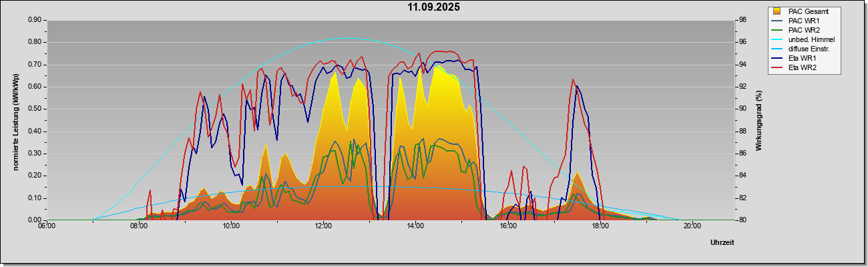
Task: Click the 14:00 time axis label
Action: [415, 225]
